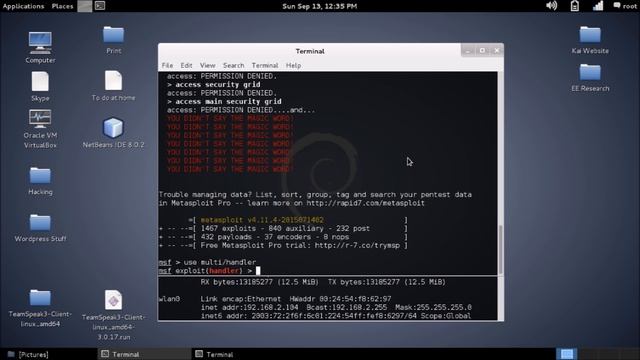This screenshot has width=640, height=360.
Task: Open the Terminal Help menu
Action: point(293,65)
